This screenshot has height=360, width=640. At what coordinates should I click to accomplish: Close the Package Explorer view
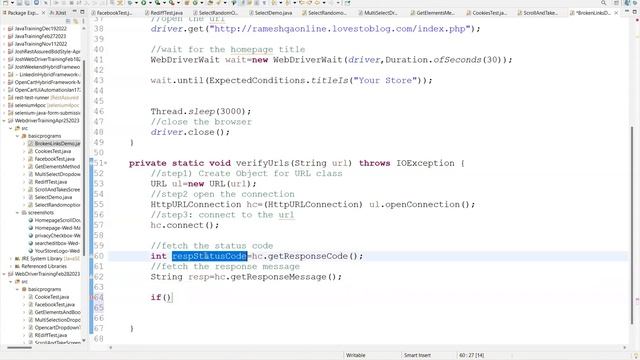click(x=44, y=13)
